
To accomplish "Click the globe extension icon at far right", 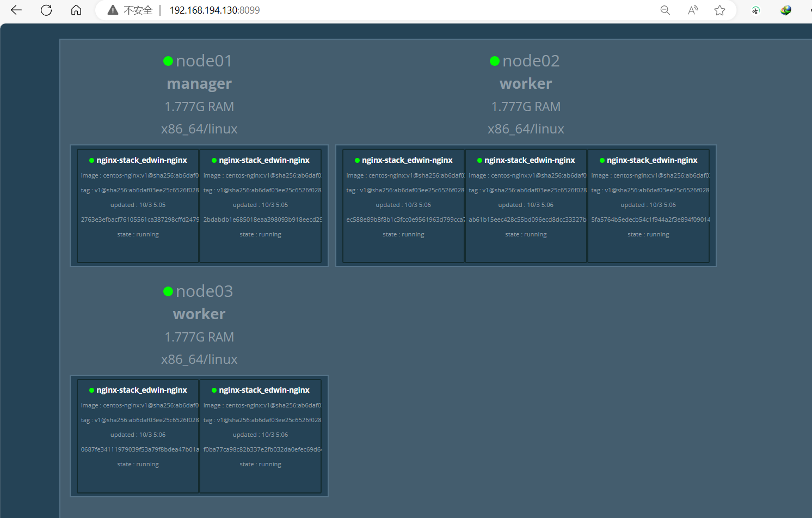I will (x=785, y=10).
